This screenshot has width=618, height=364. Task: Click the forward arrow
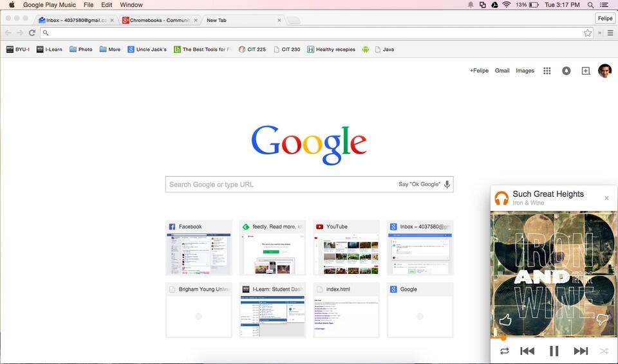pos(20,33)
